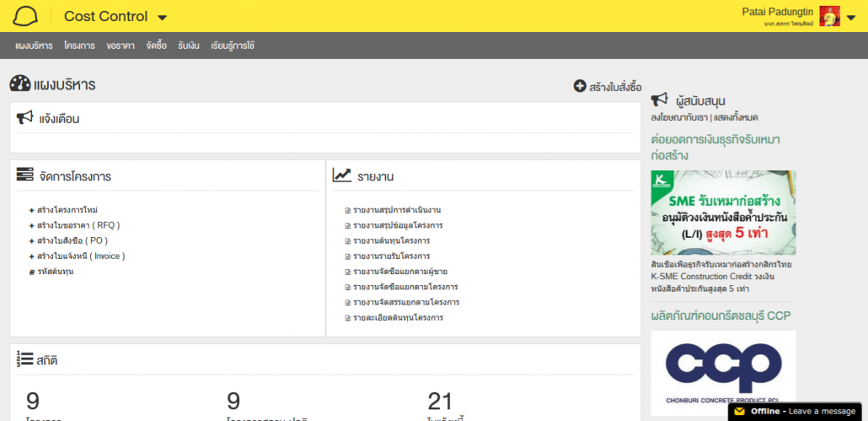Open the user account dropdown arrow
The height and width of the screenshot is (421, 868).
point(850,18)
